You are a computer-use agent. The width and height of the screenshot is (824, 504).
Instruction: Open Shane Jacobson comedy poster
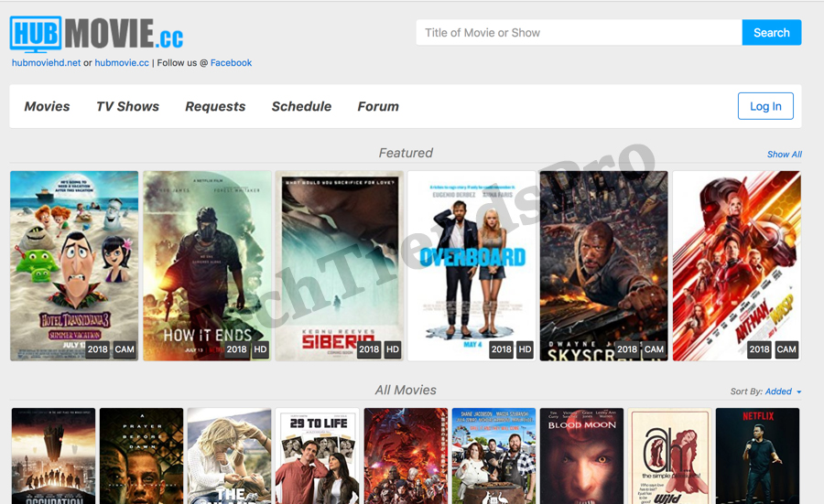(493, 456)
